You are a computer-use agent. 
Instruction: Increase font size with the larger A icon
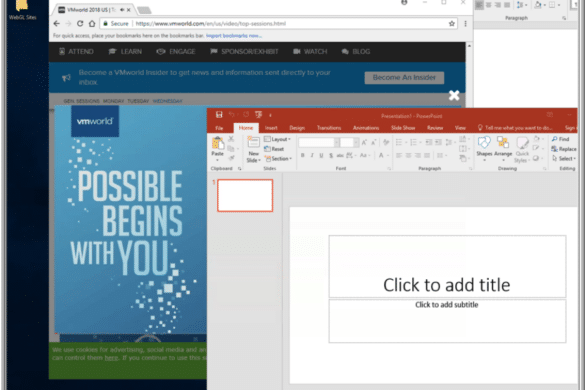pos(364,142)
